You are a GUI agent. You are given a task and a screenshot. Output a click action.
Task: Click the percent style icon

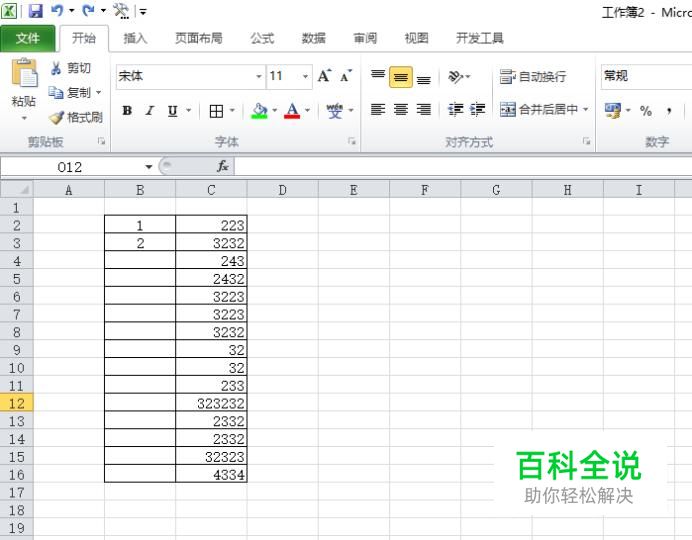tap(646, 111)
